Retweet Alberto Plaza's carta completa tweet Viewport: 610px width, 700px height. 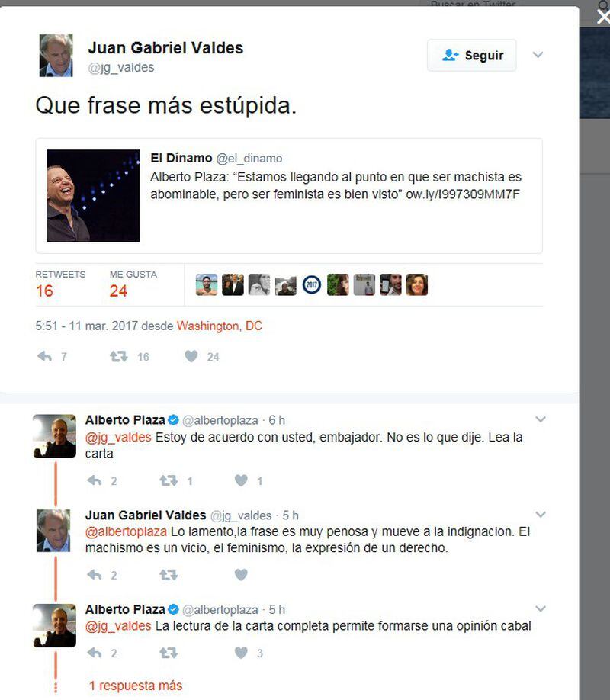point(169,653)
